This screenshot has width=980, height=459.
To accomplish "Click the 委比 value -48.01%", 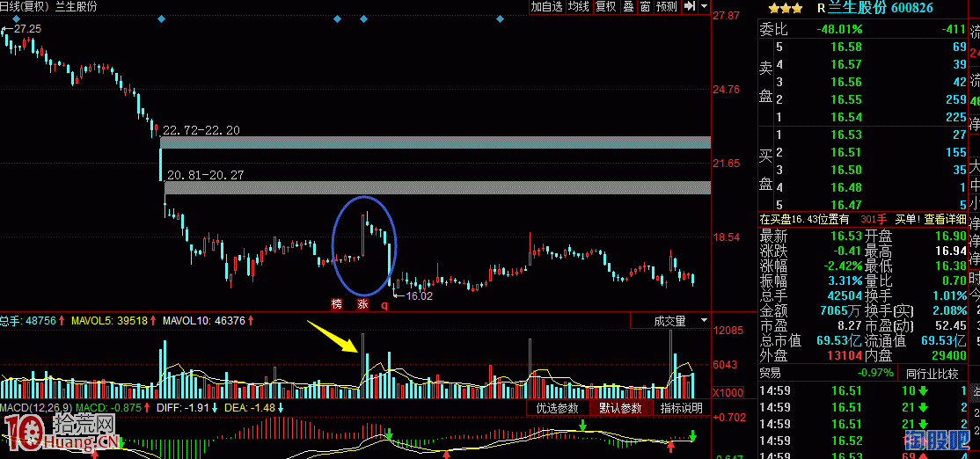I will point(839,29).
